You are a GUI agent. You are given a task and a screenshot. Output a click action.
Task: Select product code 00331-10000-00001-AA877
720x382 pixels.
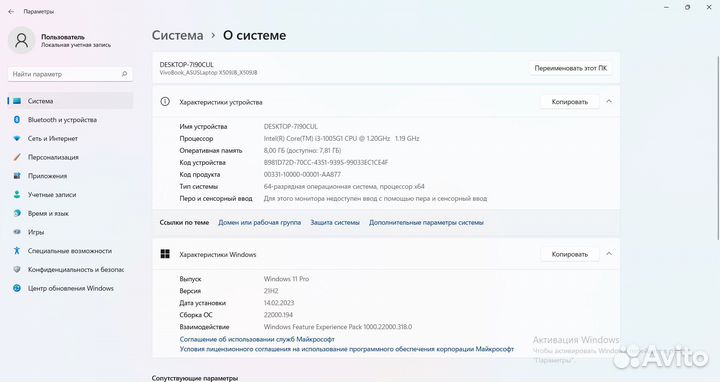point(302,174)
